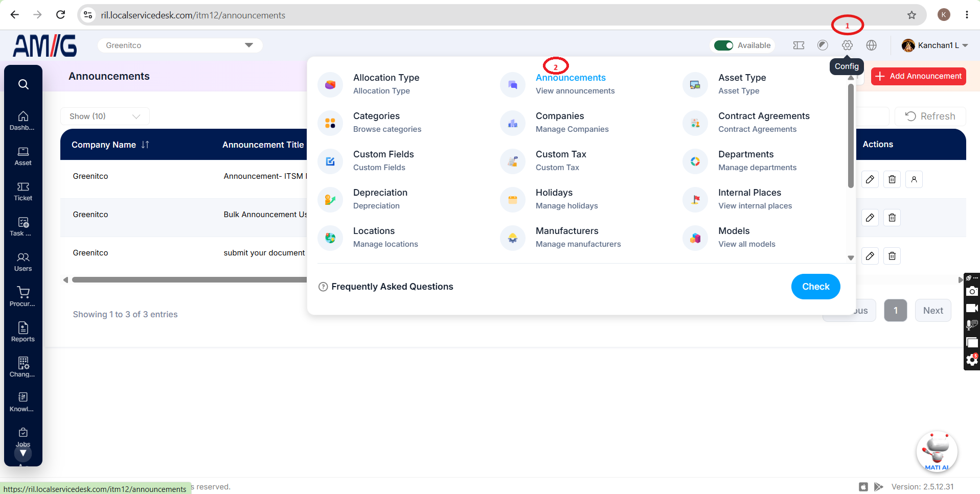Expand the Show (10) entries dropdown
Image resolution: width=980 pixels, height=494 pixels.
(105, 116)
